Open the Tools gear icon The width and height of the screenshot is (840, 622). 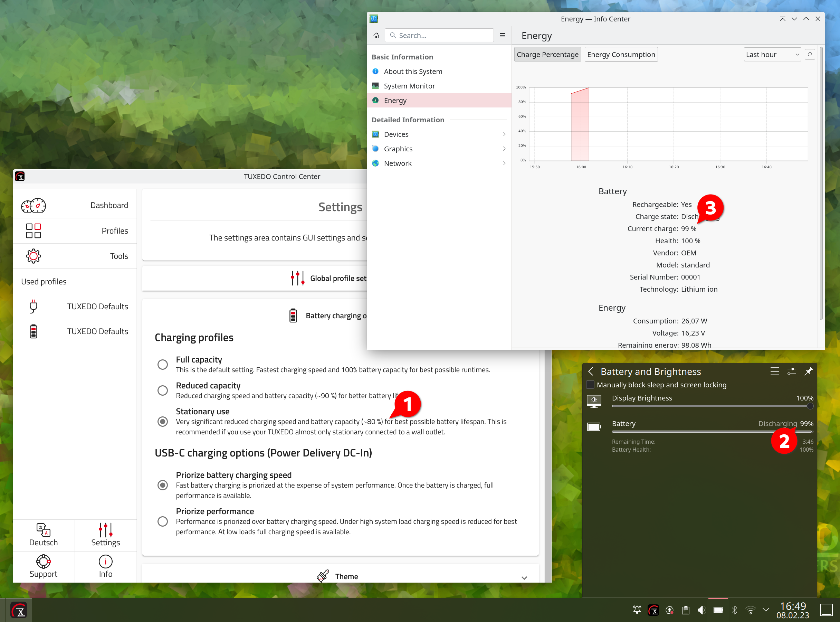point(33,256)
